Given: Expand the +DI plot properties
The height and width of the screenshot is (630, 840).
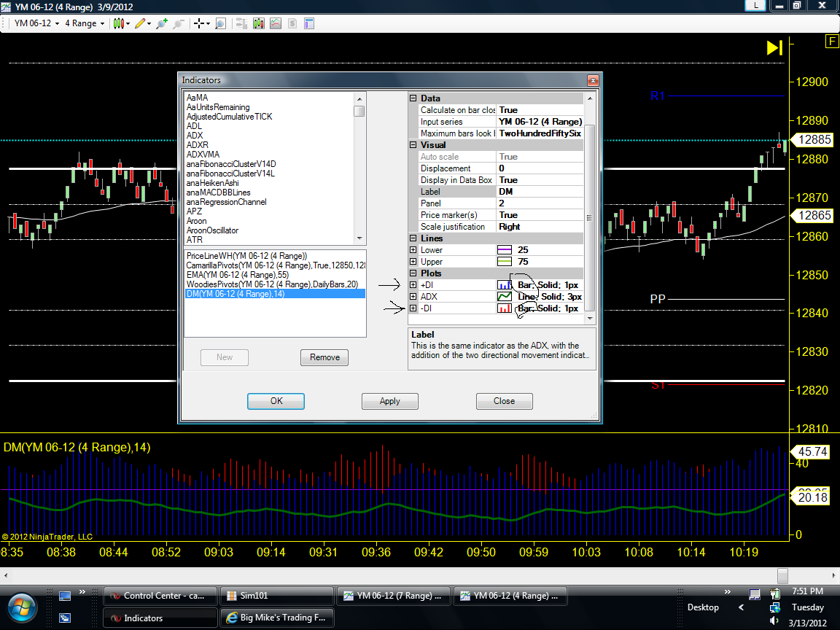Looking at the screenshot, I should pyautogui.click(x=413, y=285).
